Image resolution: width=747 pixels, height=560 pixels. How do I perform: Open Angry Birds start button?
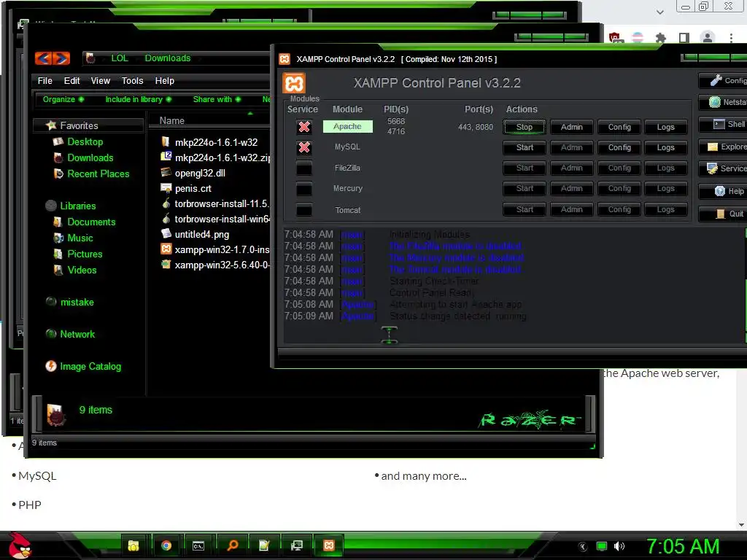point(20,545)
